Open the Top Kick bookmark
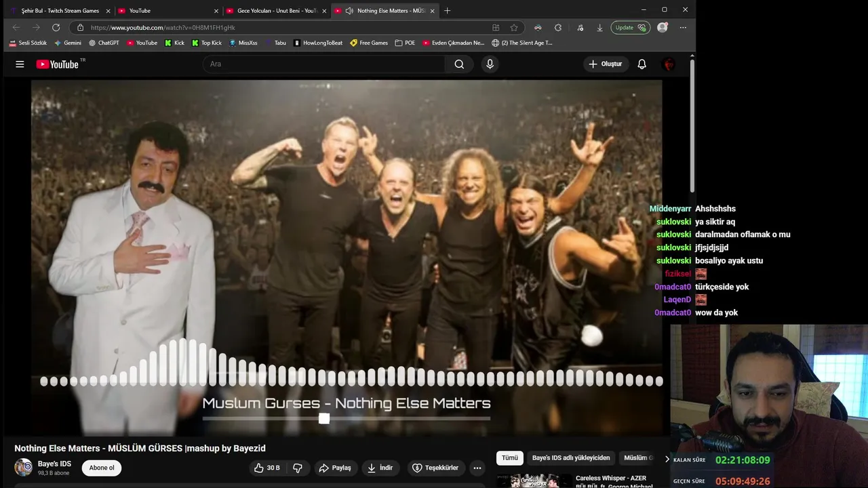This screenshot has width=868, height=488. click(207, 43)
